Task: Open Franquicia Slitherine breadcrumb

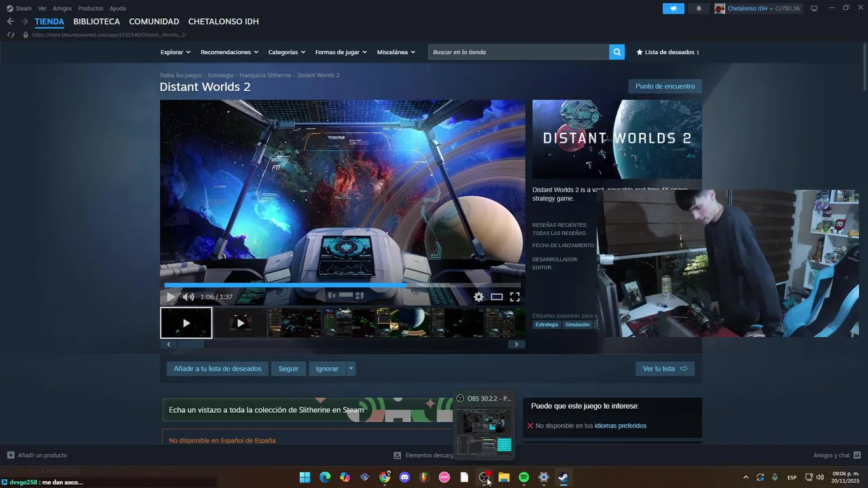Action: [265, 75]
